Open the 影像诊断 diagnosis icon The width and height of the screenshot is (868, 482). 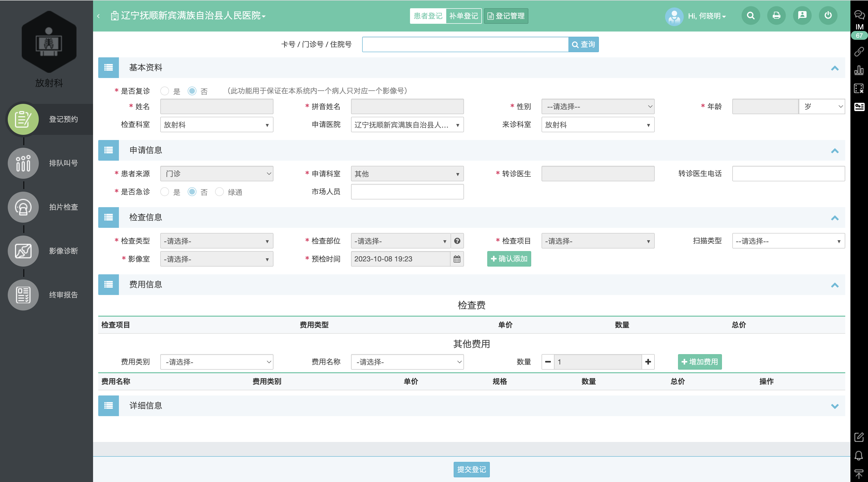[x=23, y=251]
